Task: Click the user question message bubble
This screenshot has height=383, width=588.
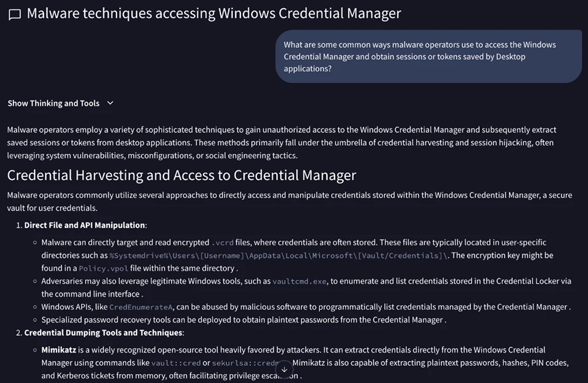Action: (428, 57)
